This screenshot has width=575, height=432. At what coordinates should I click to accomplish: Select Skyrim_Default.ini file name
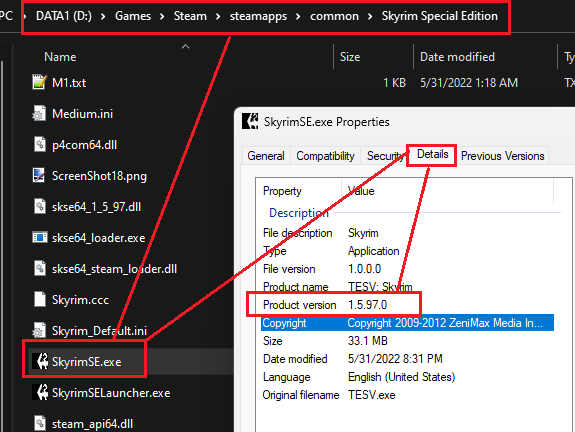point(99,331)
